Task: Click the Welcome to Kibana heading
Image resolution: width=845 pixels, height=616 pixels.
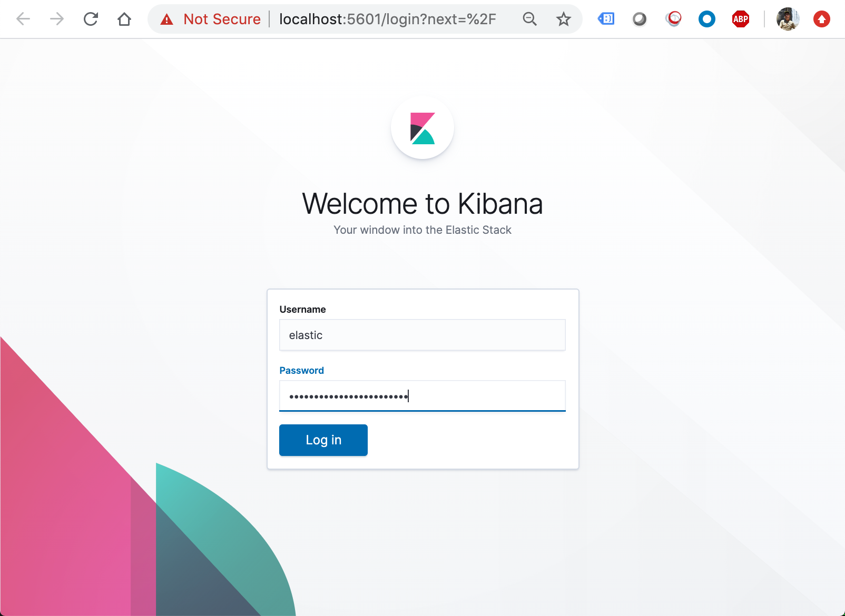Action: [422, 204]
